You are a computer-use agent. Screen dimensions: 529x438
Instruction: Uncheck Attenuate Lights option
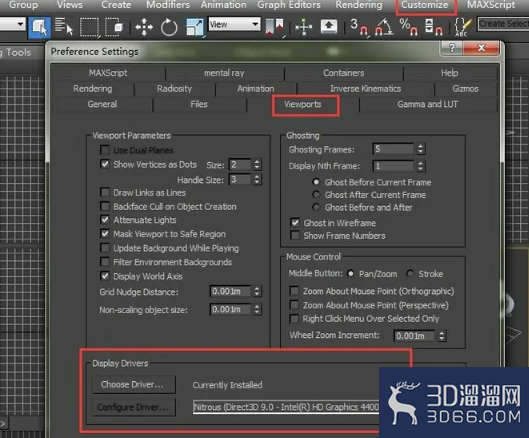105,220
